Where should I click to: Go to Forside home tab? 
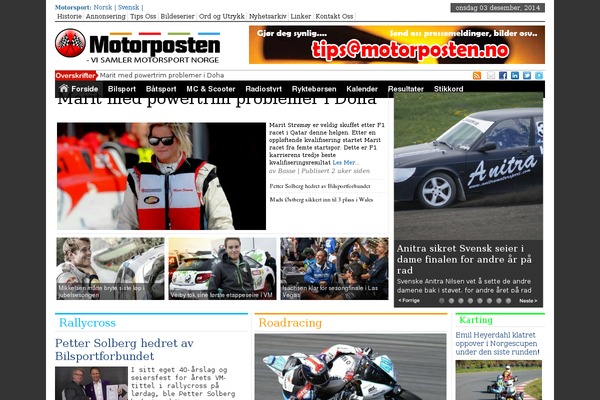79,89
